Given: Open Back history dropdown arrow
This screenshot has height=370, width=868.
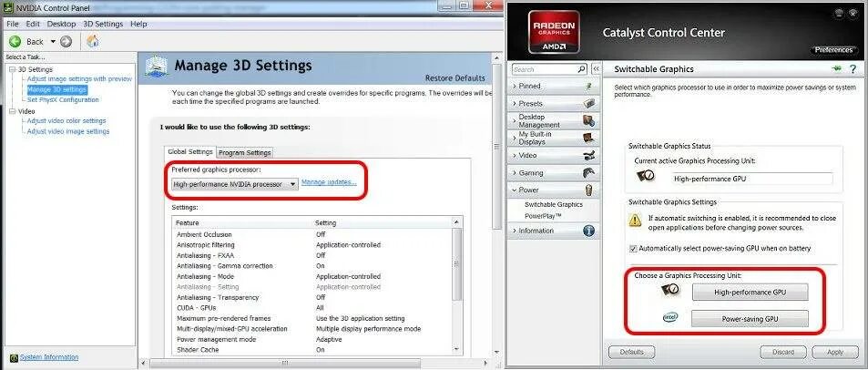Looking at the screenshot, I should click(x=53, y=42).
